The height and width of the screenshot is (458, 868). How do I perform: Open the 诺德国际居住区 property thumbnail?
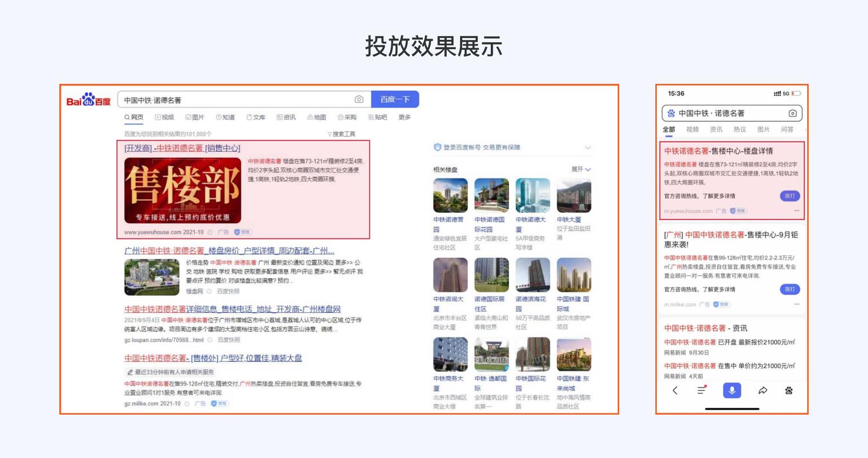pyautogui.click(x=491, y=275)
